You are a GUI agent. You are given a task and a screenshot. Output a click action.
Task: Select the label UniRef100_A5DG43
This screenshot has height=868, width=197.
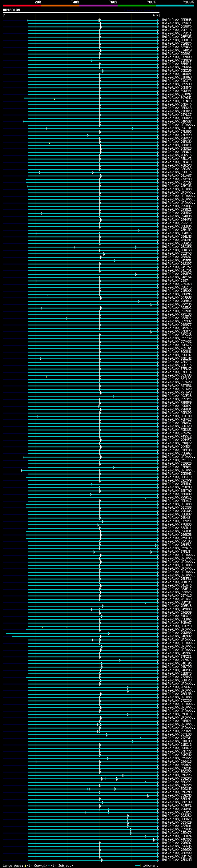pos(177,108)
